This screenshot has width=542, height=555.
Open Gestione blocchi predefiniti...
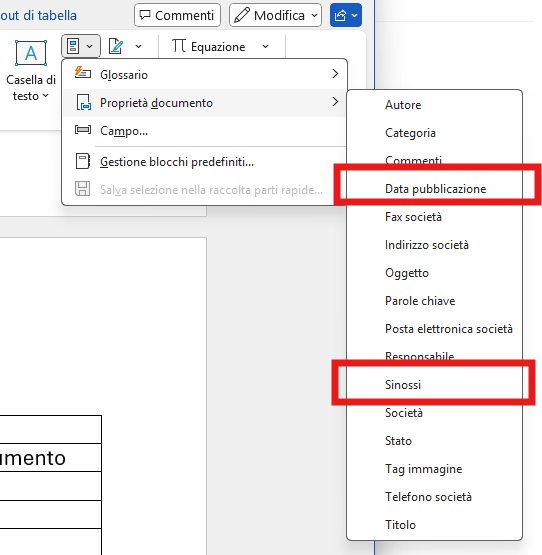(x=205, y=162)
